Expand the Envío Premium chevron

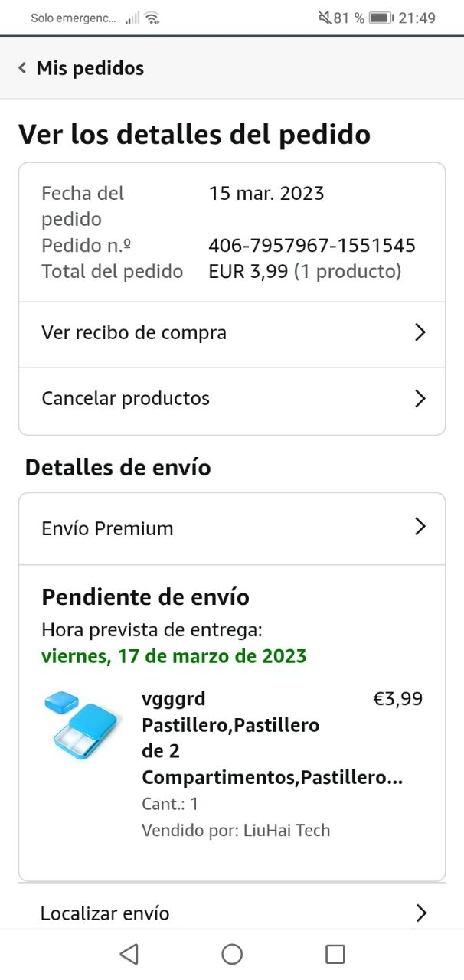pos(420,527)
